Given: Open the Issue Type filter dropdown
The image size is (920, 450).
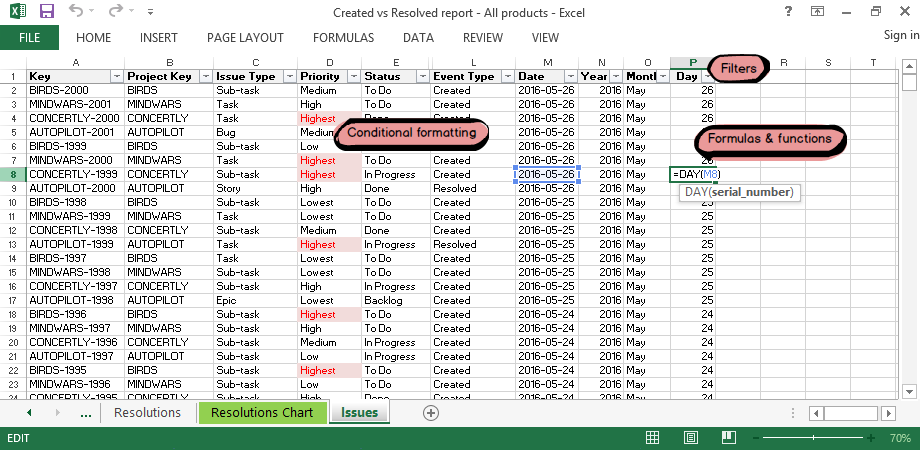Looking at the screenshot, I should point(290,77).
